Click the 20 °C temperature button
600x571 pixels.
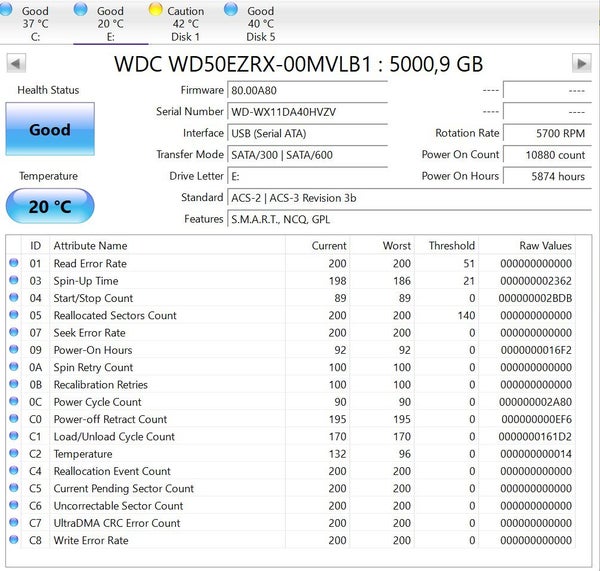coord(50,206)
